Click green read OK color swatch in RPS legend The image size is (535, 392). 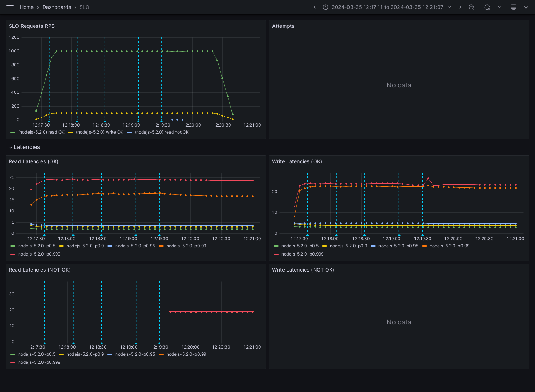[x=13, y=133]
